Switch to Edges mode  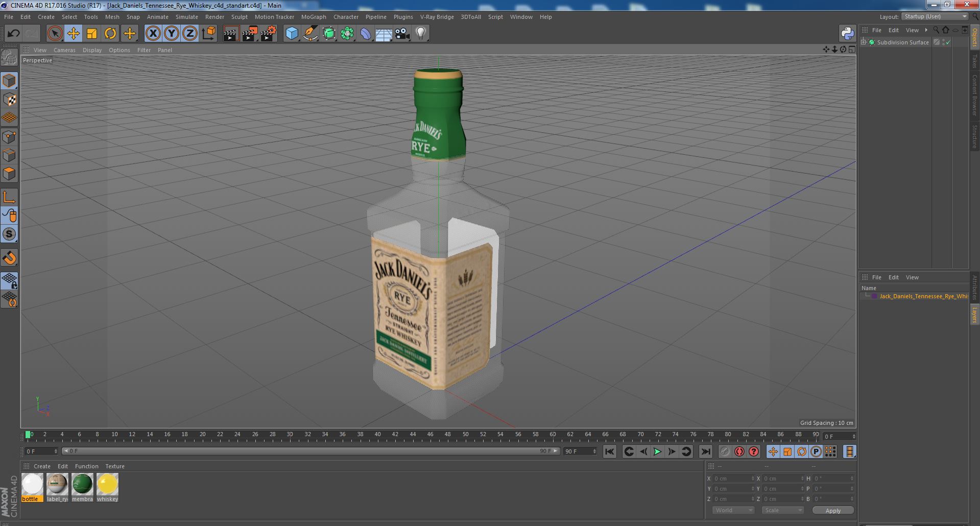tap(9, 155)
